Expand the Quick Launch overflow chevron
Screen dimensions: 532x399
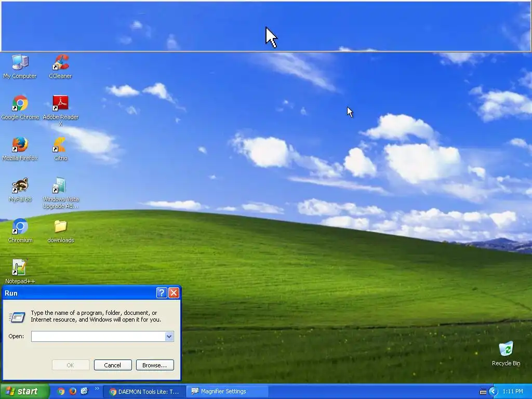pyautogui.click(x=97, y=389)
